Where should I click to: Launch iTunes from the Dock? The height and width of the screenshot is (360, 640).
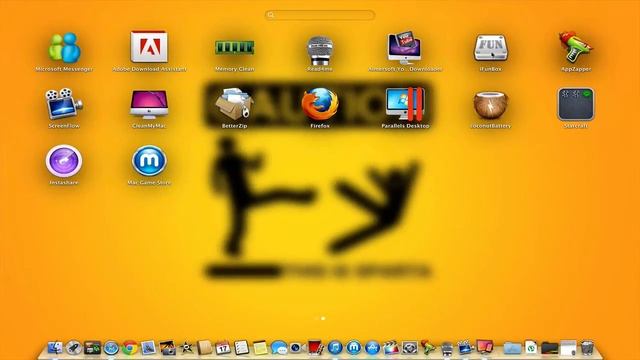[x=335, y=348]
